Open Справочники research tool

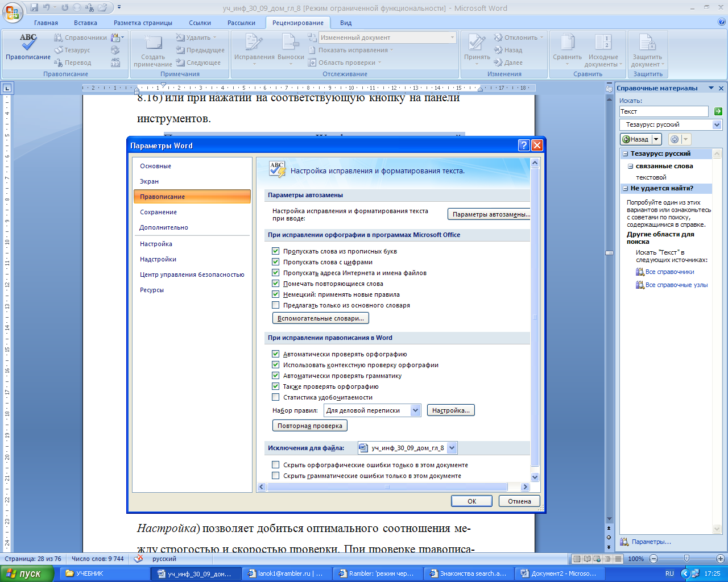pyautogui.click(x=80, y=38)
